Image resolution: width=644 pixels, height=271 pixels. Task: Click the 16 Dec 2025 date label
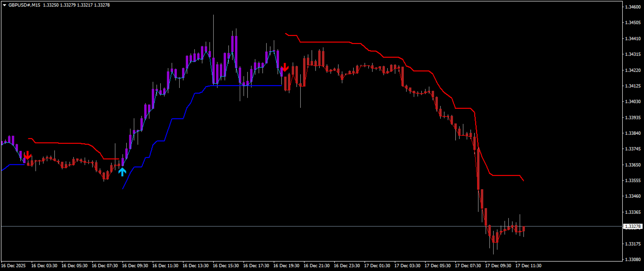click(x=14, y=266)
